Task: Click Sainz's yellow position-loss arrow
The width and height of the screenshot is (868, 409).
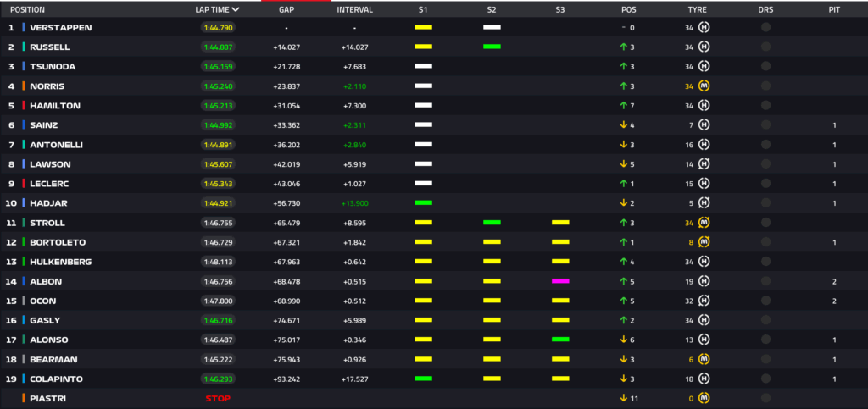Action: 624,125
